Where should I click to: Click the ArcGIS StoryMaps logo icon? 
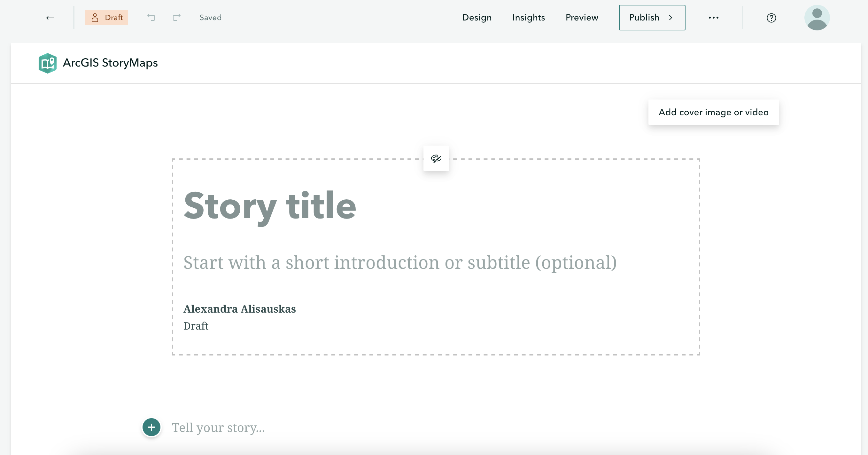click(48, 63)
